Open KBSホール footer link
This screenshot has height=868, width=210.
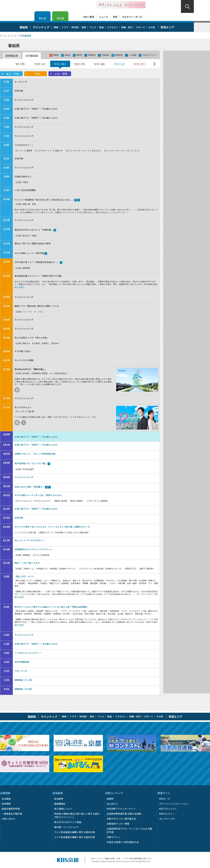click(164, 799)
